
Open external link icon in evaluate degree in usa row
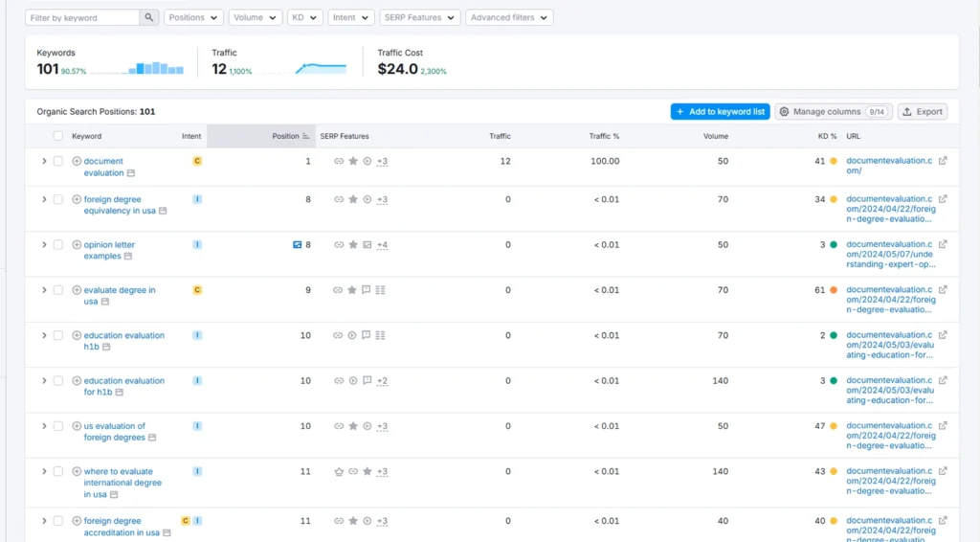943,289
